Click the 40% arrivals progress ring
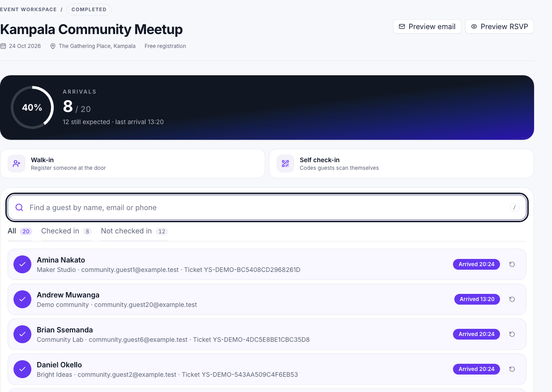This screenshot has width=552, height=392. coord(32,108)
